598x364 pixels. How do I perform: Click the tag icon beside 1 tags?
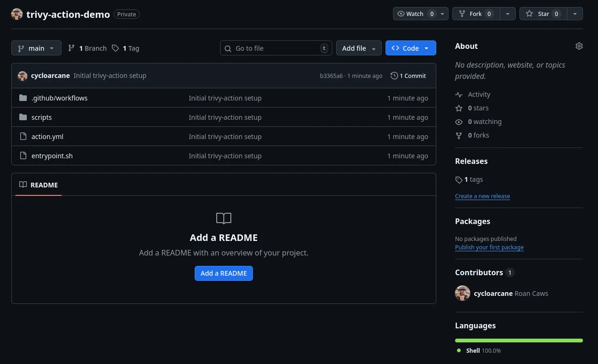pyautogui.click(x=459, y=179)
